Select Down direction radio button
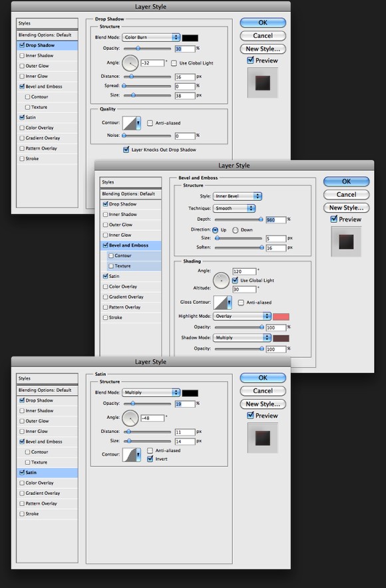386x588 pixels. 235,230
